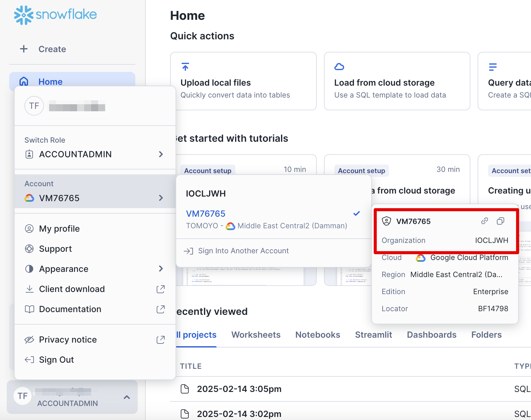The width and height of the screenshot is (531, 420).
Task: Select Support from the user menu
Action: pyautogui.click(x=55, y=249)
